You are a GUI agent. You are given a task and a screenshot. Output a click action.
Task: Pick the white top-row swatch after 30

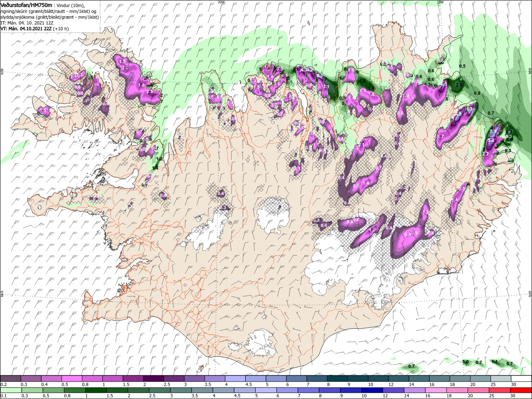(522, 379)
